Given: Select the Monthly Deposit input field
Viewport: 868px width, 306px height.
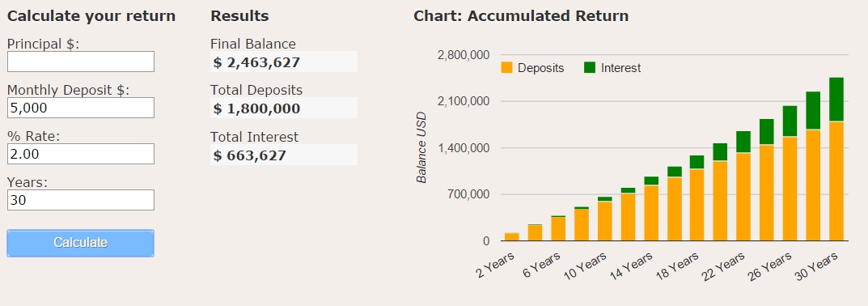Looking at the screenshot, I should (x=81, y=108).
